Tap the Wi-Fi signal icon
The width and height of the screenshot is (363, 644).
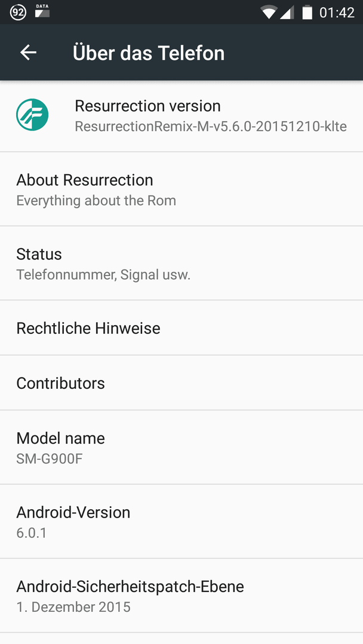(269, 13)
